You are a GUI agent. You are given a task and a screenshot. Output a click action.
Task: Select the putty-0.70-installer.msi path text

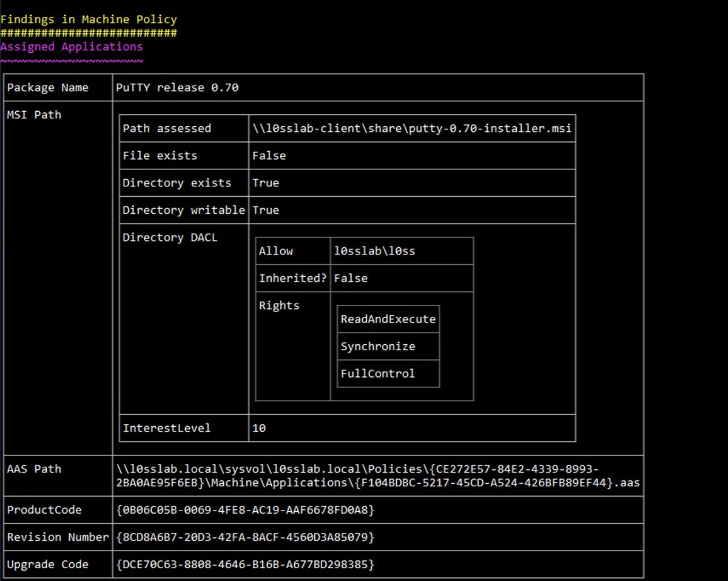[412, 128]
